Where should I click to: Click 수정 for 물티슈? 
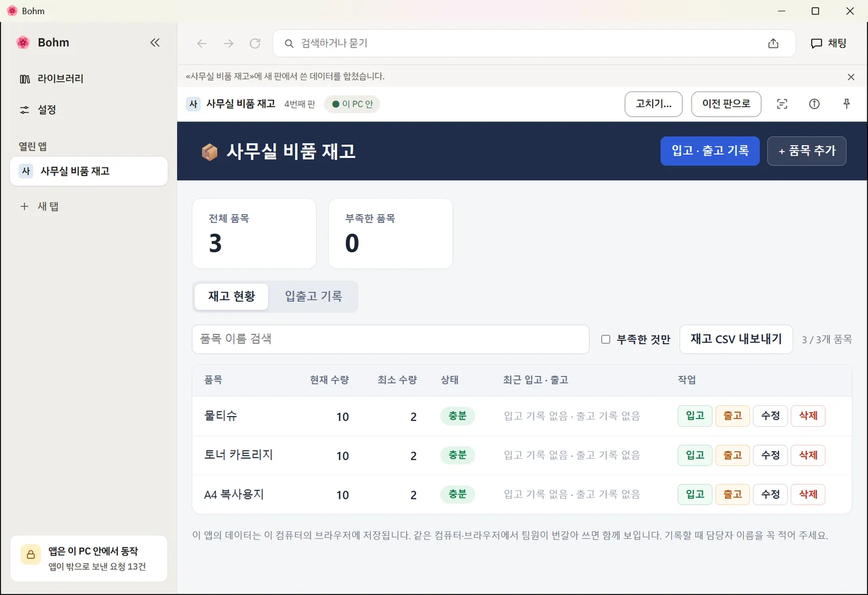pos(770,416)
